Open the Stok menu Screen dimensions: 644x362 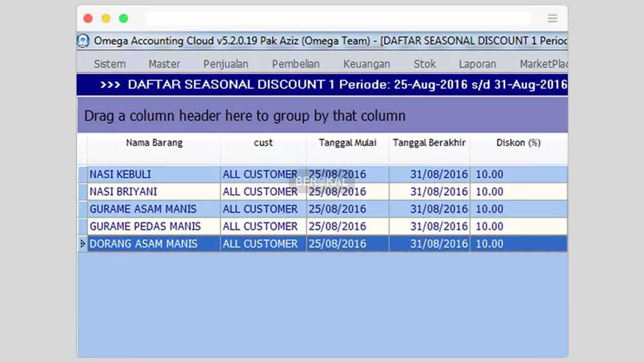tap(424, 64)
